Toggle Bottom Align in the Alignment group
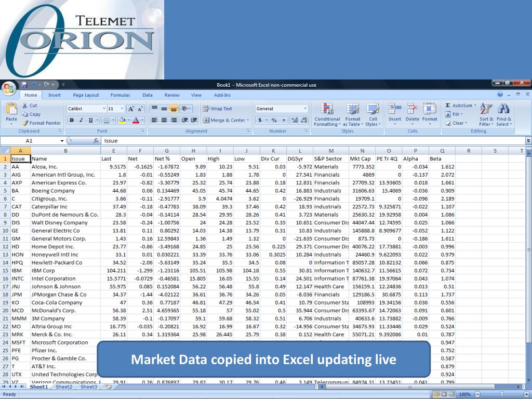532x399 pixels. point(174,109)
